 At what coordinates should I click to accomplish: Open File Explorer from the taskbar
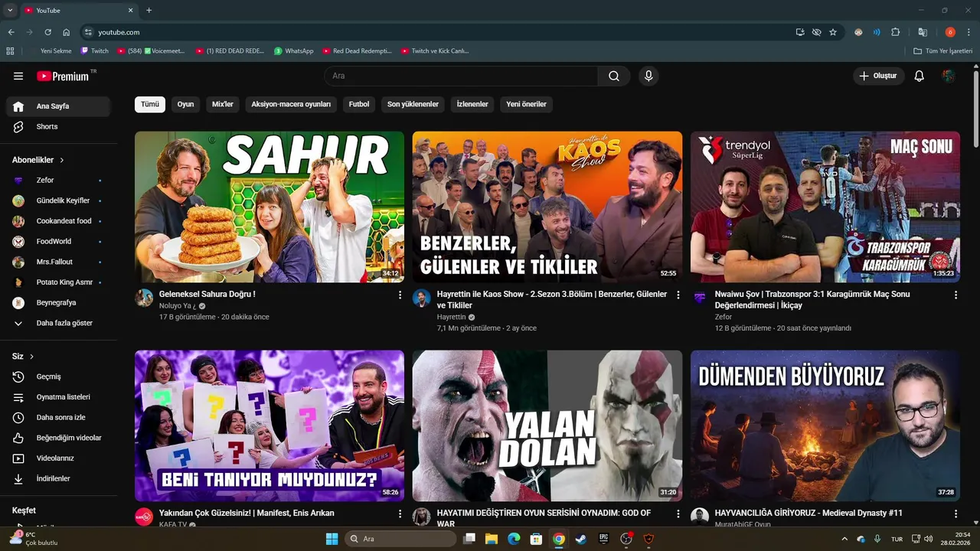pyautogui.click(x=492, y=539)
